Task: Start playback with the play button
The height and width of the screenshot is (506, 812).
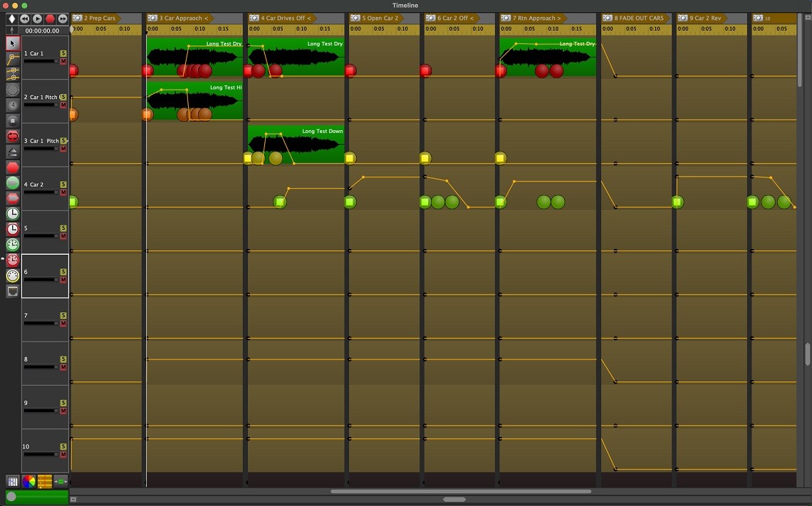Action: pyautogui.click(x=37, y=19)
